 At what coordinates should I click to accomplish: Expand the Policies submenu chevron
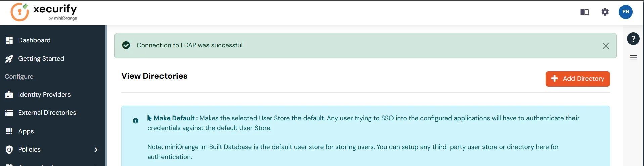coord(96,150)
